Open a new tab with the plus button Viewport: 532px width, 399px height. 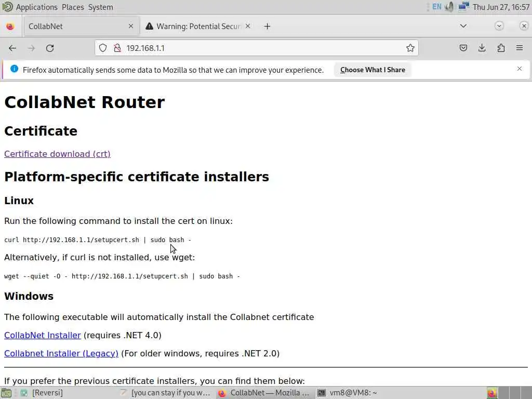tap(268, 26)
